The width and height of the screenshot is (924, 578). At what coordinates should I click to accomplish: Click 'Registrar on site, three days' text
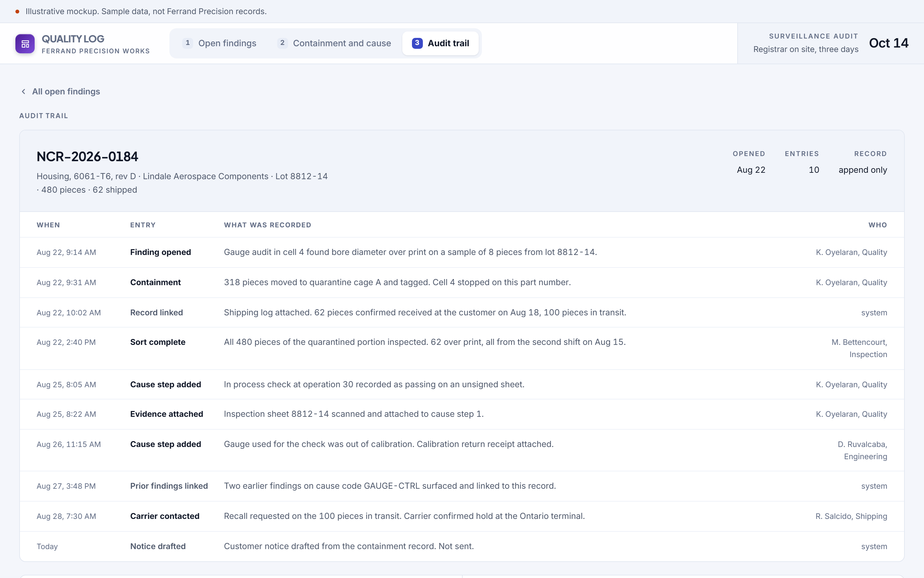[806, 49]
